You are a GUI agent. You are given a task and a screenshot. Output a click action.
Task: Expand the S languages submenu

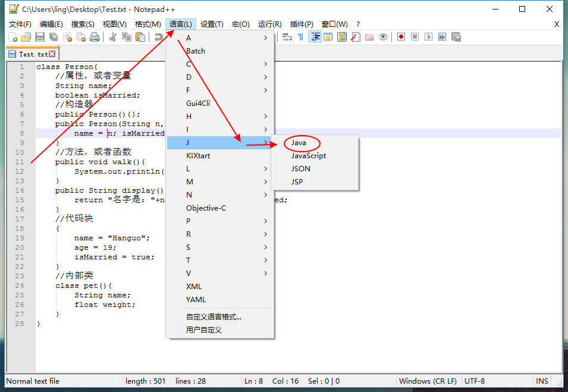pyautogui.click(x=220, y=247)
